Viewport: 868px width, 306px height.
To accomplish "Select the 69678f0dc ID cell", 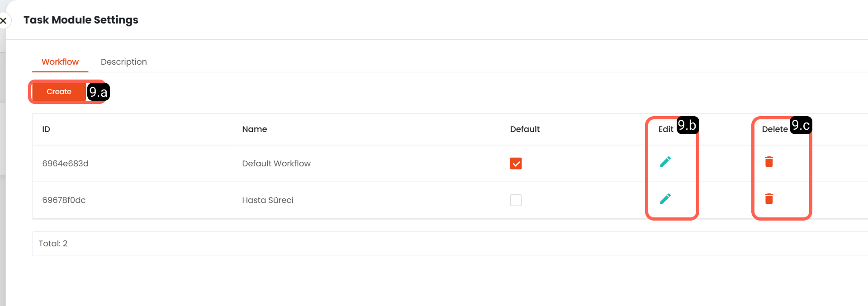I will coord(64,200).
